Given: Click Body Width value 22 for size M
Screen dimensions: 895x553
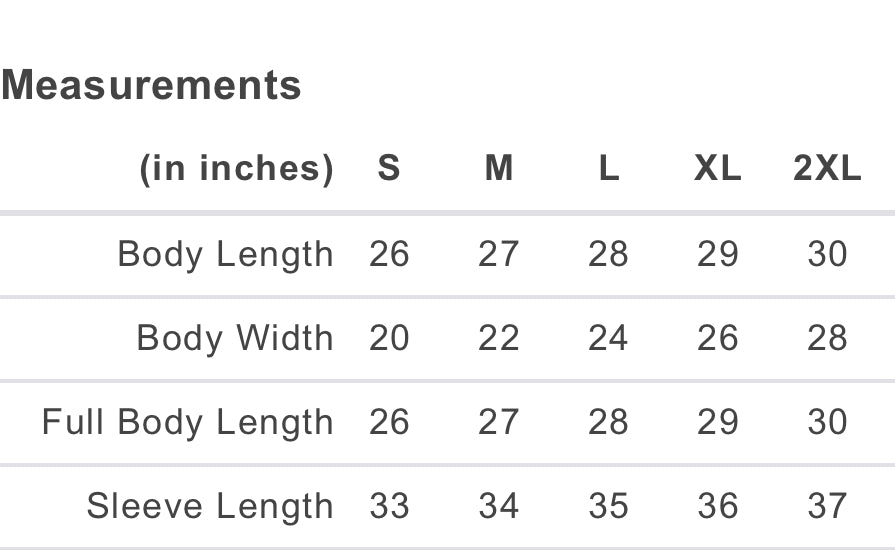Looking at the screenshot, I should tap(498, 338).
